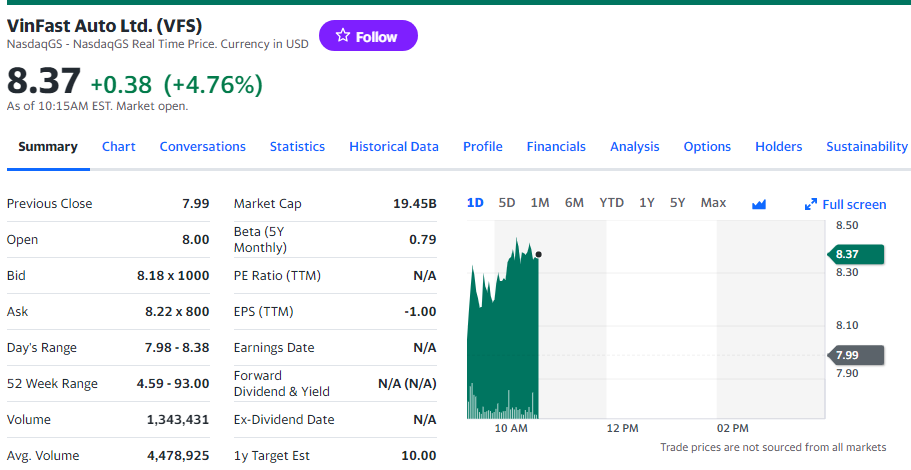Select the Holders tab
This screenshot has height=470, width=911.
778,146
